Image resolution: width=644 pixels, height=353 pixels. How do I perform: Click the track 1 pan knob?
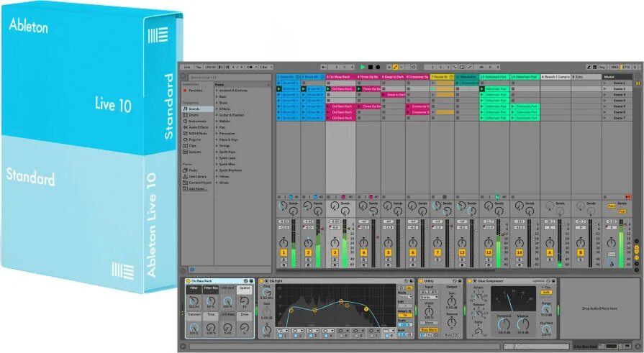(284, 242)
